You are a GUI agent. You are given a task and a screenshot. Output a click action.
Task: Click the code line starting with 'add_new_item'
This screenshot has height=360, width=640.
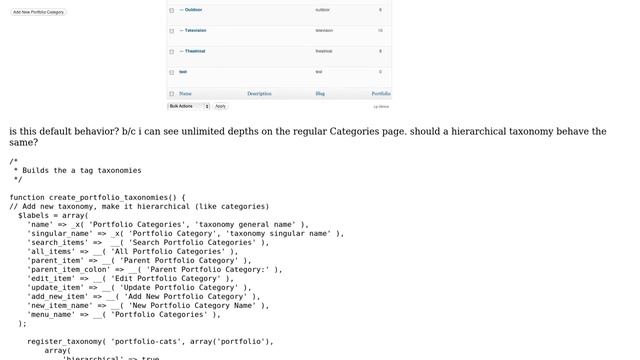pyautogui.click(x=144, y=296)
